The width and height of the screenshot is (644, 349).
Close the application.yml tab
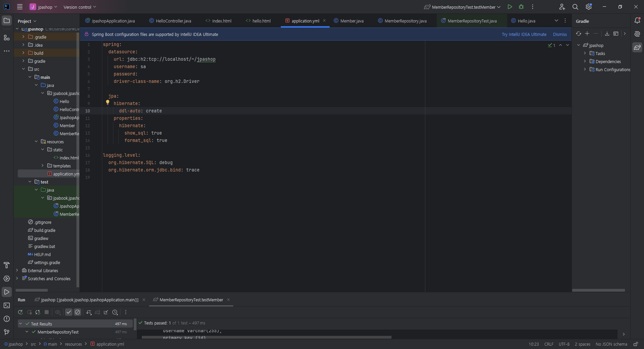324,20
